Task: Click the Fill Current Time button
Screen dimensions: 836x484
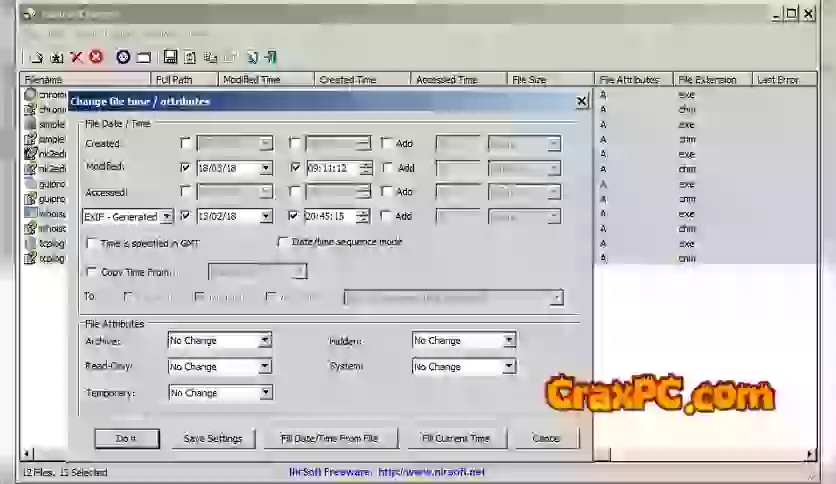Action: point(456,438)
